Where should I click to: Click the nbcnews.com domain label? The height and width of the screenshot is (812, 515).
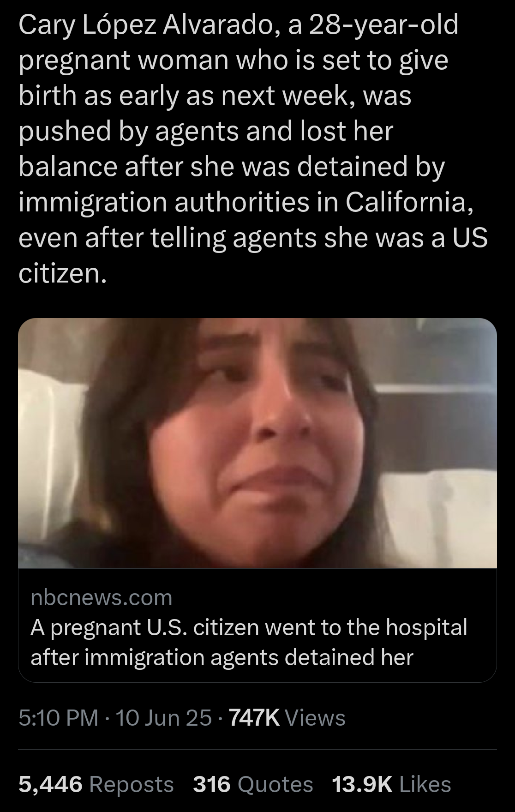pos(102,597)
